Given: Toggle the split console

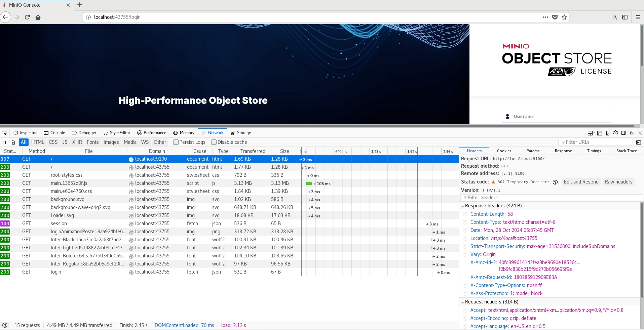Looking at the screenshot, I should coord(600,133).
